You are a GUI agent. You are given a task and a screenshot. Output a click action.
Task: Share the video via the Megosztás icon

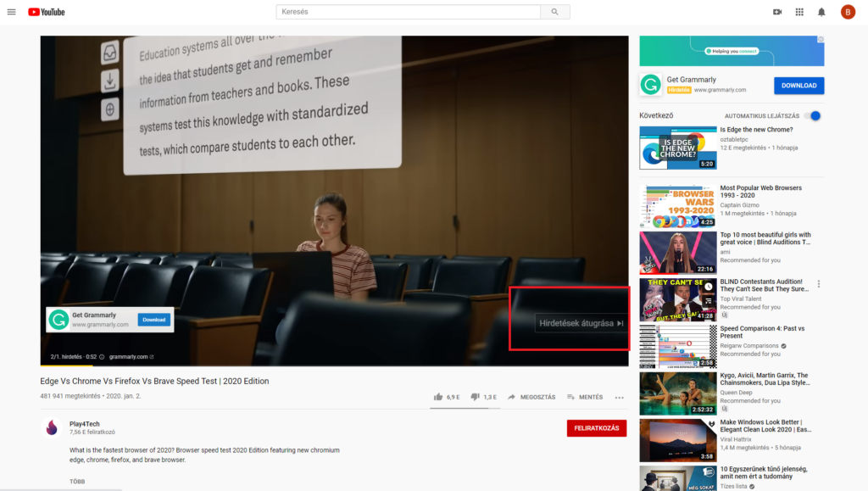pos(530,396)
